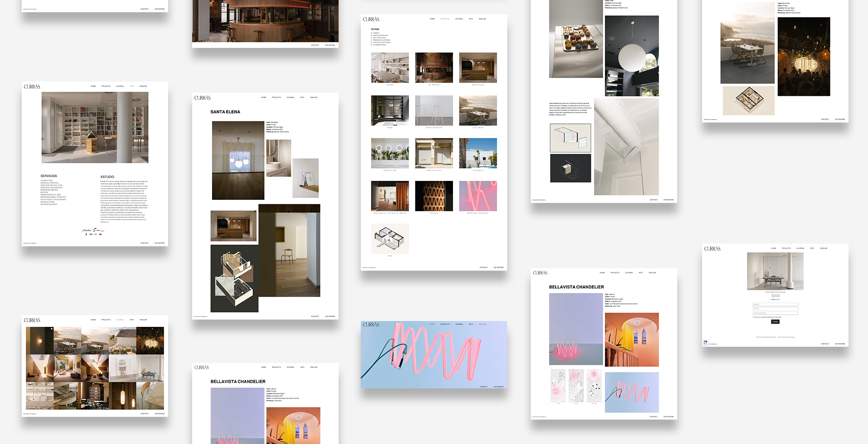Tick the privacy policy acceptance checkbox
The height and width of the screenshot is (444, 868).
[x=753, y=317]
